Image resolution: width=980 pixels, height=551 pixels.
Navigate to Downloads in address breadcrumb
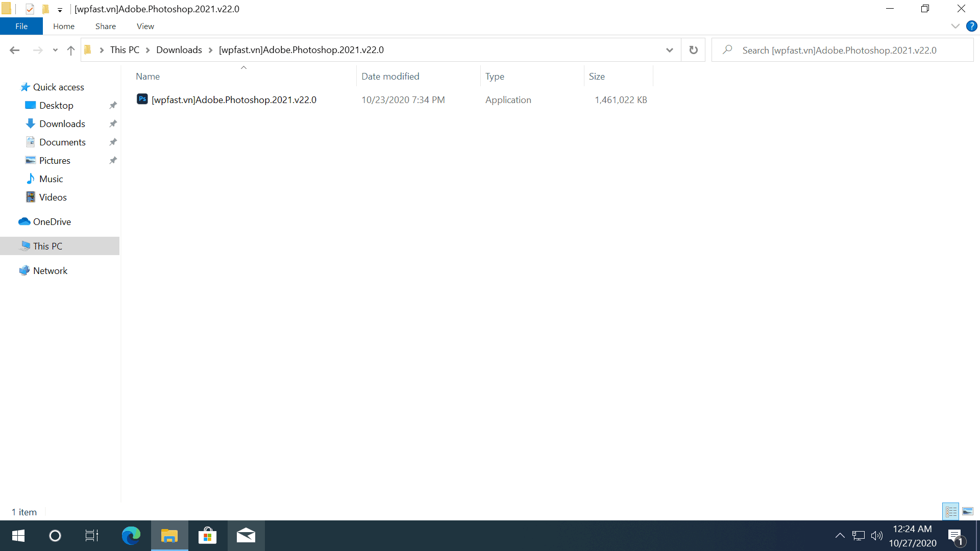pyautogui.click(x=179, y=50)
